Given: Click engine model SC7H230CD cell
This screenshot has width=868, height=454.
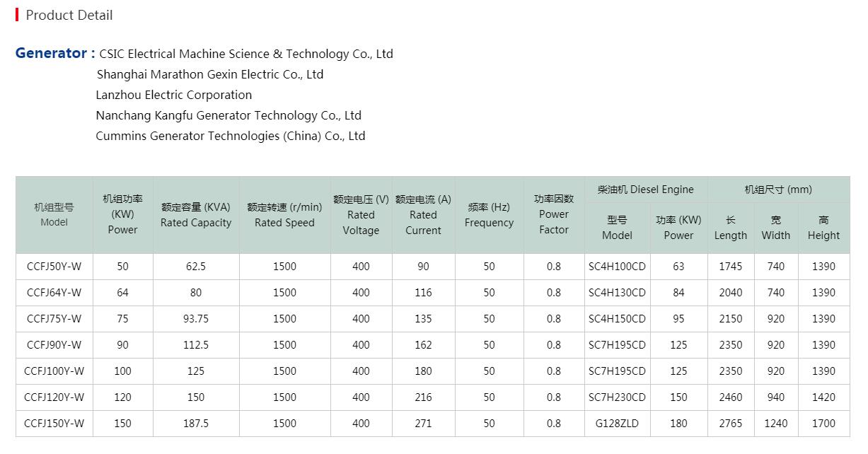Looking at the screenshot, I should (x=617, y=397).
